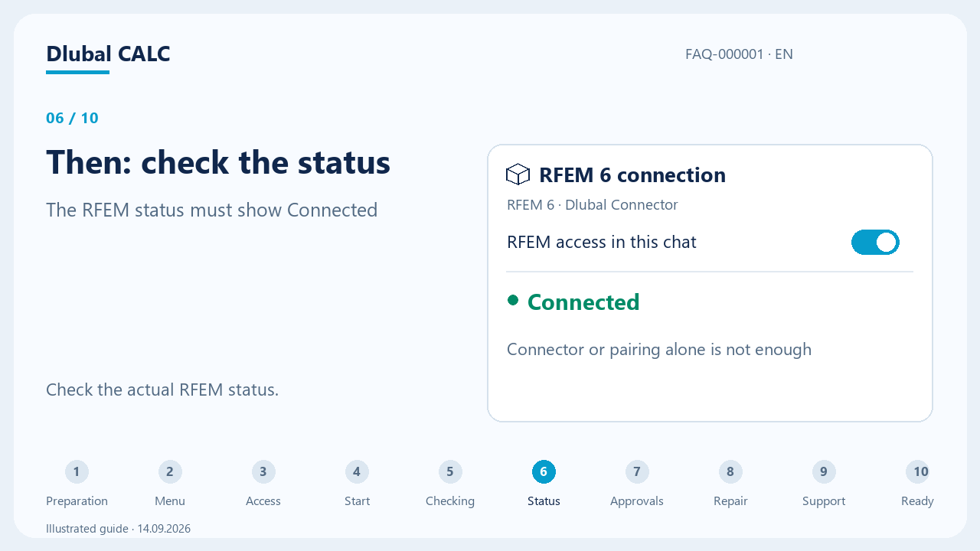
Task: Go to step 2 Menu circle
Action: 170,472
